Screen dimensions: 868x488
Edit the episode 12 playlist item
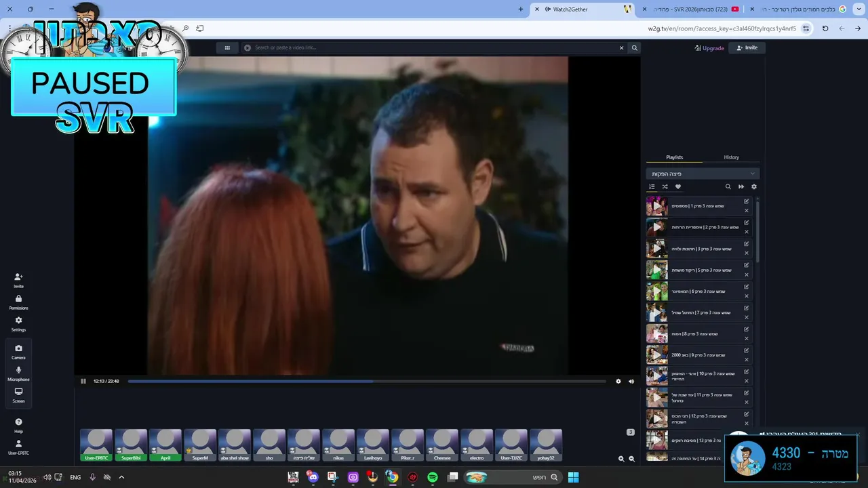point(747,414)
